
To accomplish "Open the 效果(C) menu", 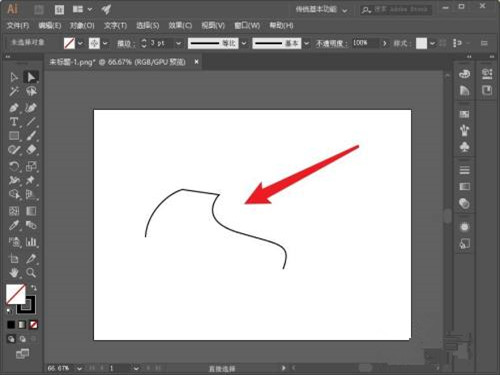I will coord(180,26).
